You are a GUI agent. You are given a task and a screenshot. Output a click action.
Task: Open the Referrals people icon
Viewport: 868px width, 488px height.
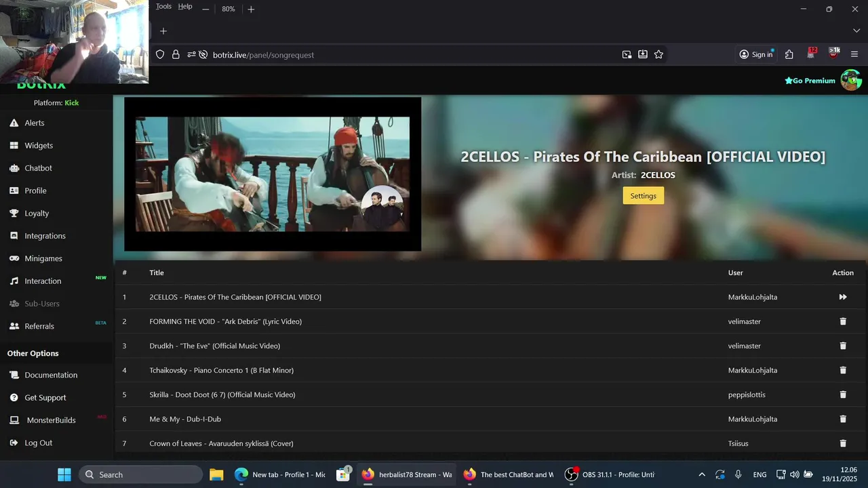[x=14, y=326]
